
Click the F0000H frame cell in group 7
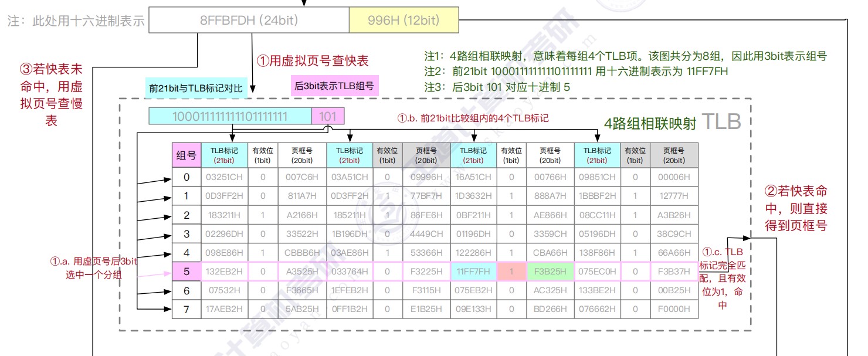(x=674, y=309)
